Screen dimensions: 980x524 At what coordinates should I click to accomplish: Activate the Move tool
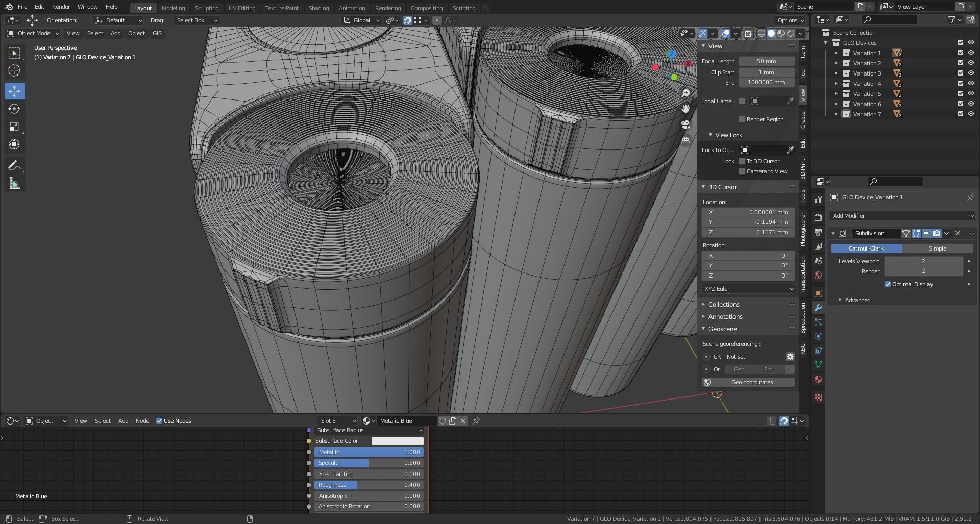point(14,91)
